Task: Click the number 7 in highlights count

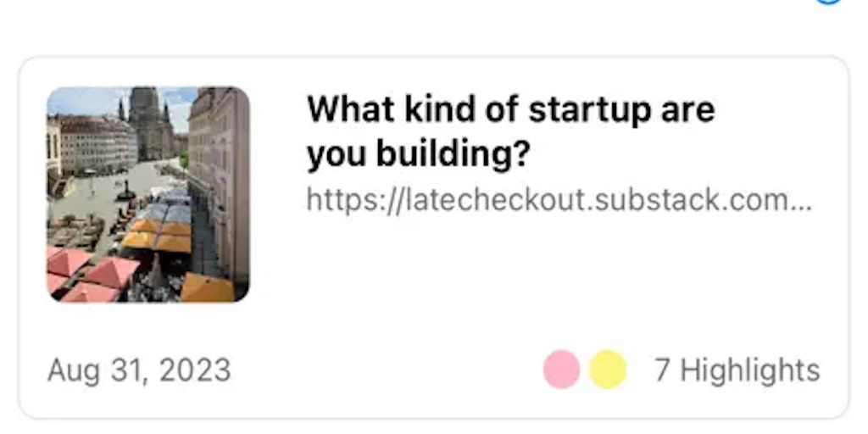Action: [x=663, y=370]
